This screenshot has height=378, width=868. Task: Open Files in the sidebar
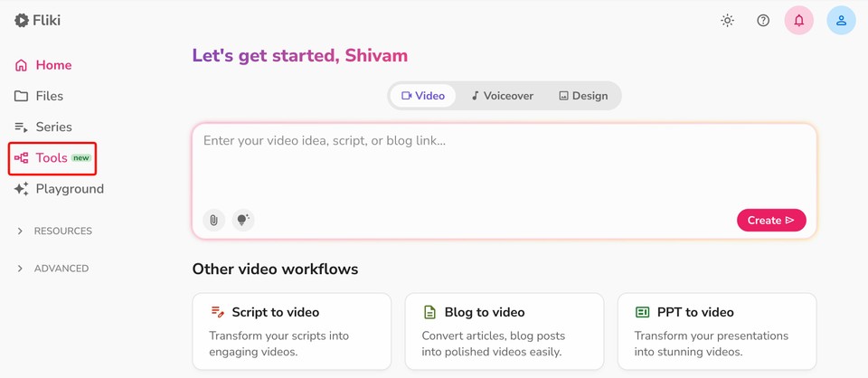(49, 96)
